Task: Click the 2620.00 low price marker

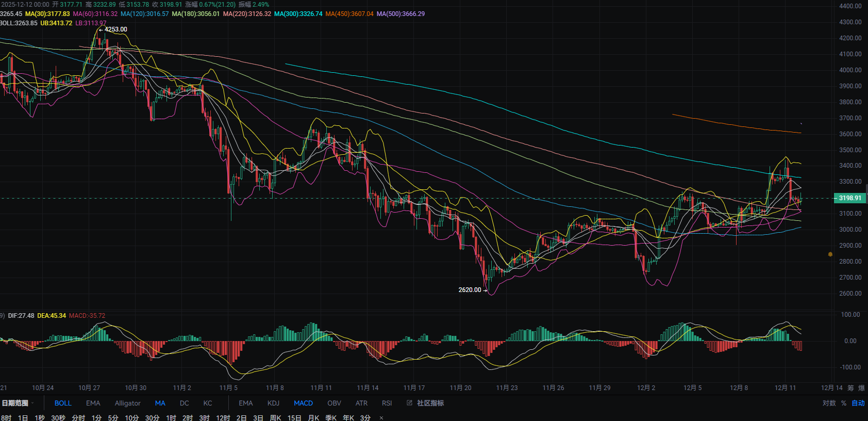Action: 470,290
